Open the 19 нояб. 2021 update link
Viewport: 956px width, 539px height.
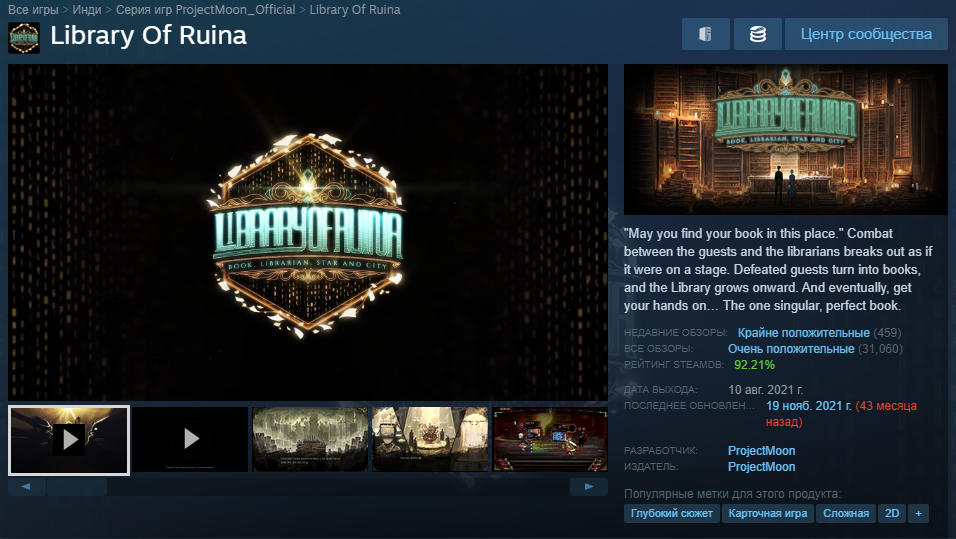tap(808, 405)
